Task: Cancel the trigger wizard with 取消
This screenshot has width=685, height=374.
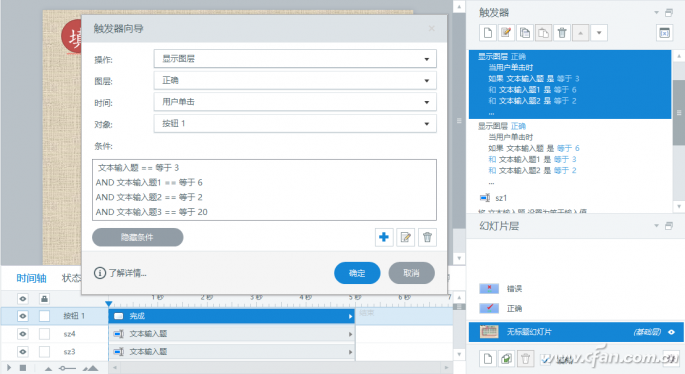Action: pyautogui.click(x=411, y=273)
